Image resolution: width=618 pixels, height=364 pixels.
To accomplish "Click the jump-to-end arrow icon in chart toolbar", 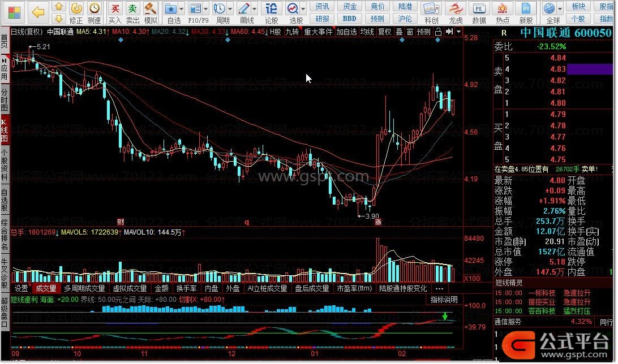I will (x=449, y=32).
